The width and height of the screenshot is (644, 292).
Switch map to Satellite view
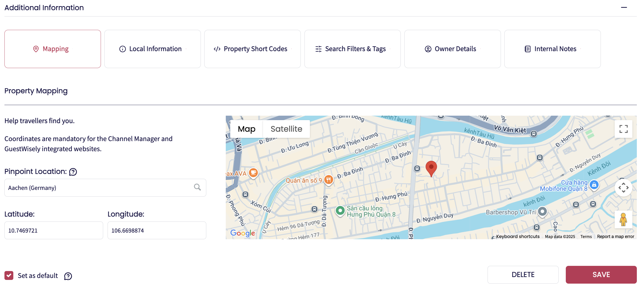[x=286, y=129]
